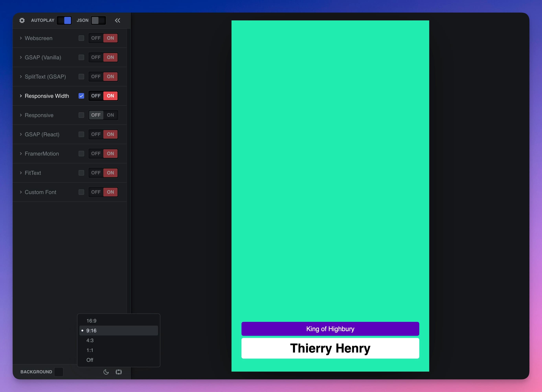This screenshot has height=392, width=542.
Task: Turn SplitText (GSAP) ON
Action: click(x=110, y=76)
